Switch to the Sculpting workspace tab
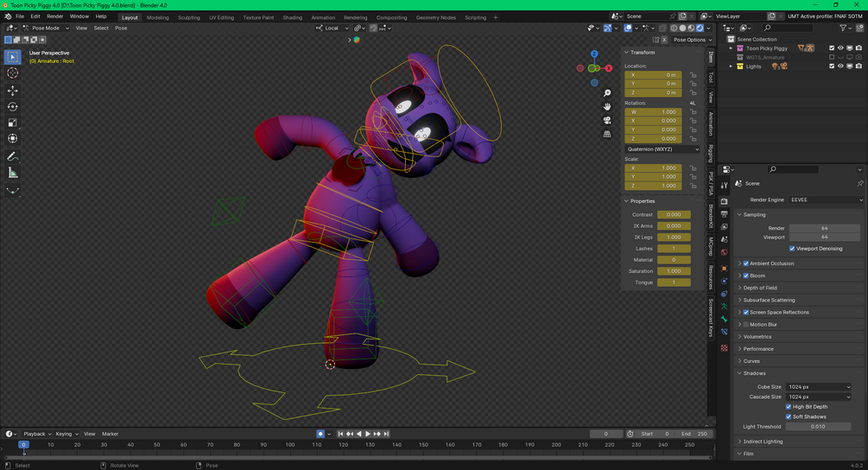 pyautogui.click(x=189, y=18)
